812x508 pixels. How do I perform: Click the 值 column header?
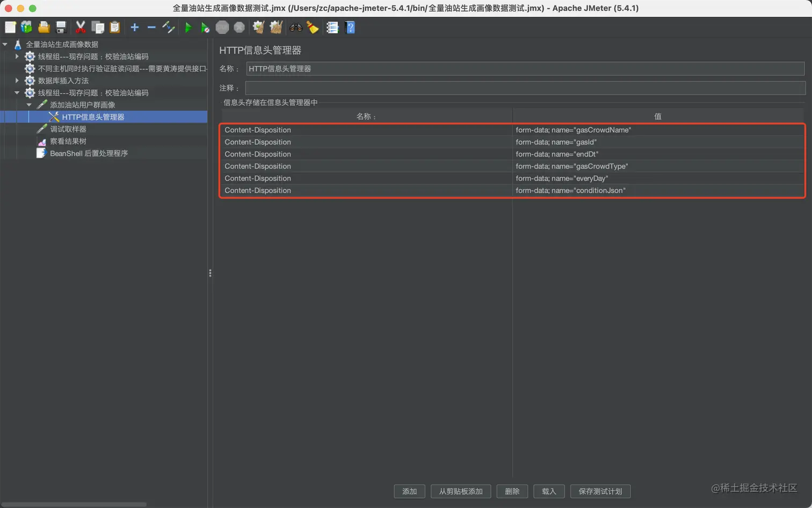point(658,116)
